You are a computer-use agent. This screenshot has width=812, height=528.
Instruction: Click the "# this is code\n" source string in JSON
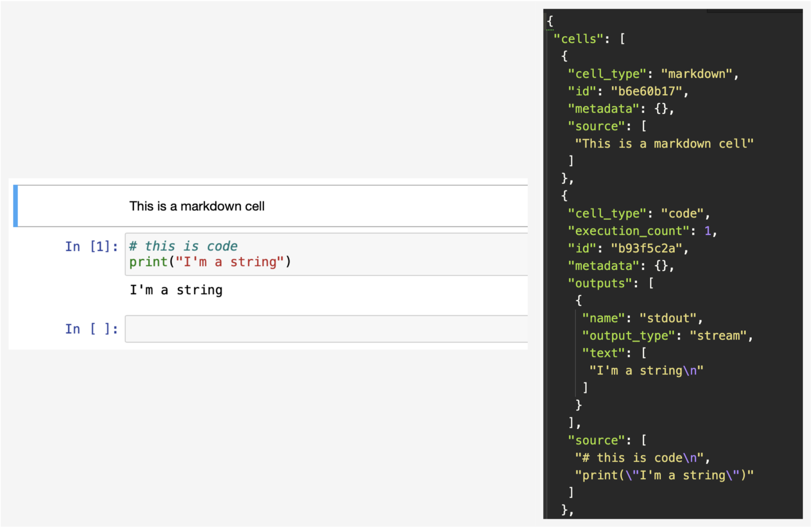639,458
